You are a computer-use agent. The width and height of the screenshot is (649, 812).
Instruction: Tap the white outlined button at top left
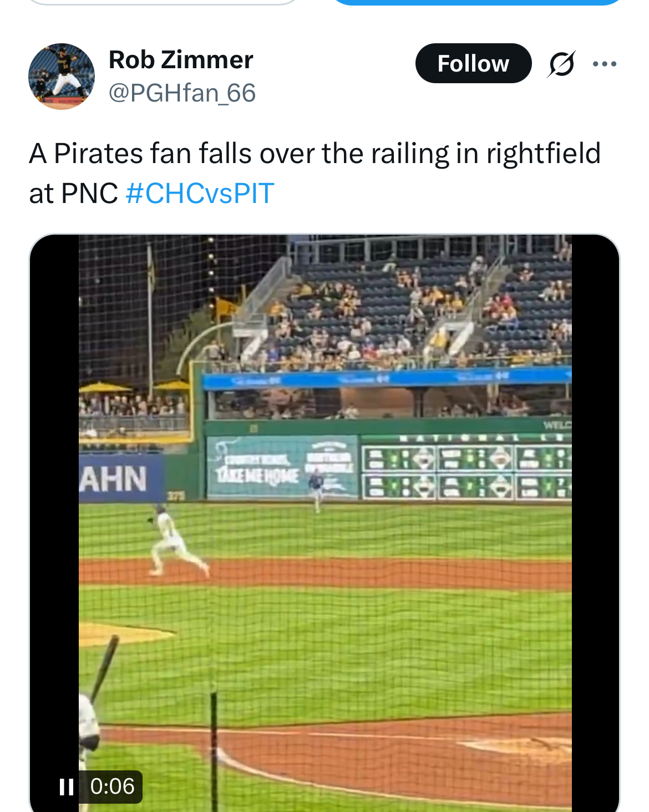coord(164,2)
